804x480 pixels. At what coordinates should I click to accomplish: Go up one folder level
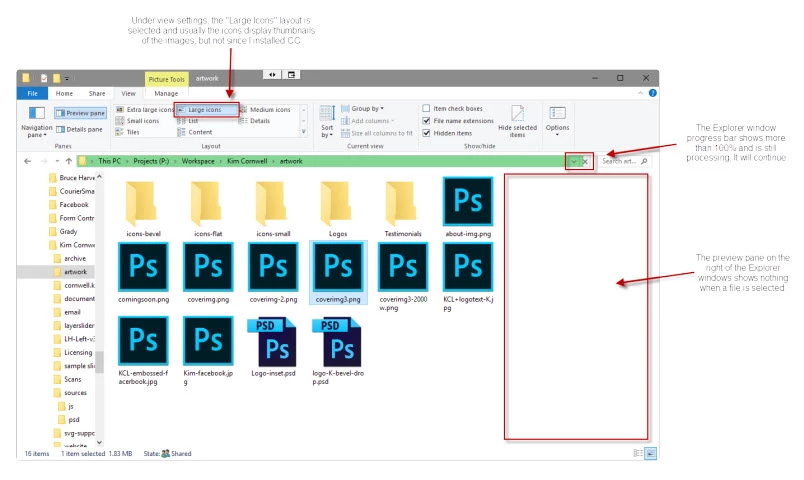tap(69, 161)
